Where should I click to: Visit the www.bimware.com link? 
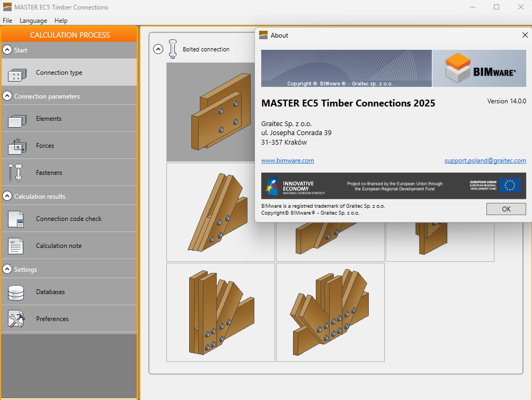[x=287, y=161]
